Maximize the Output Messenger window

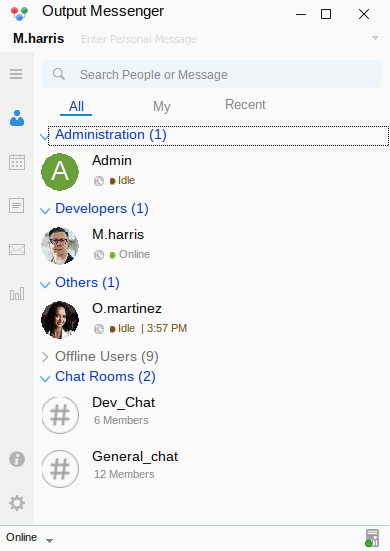(326, 14)
